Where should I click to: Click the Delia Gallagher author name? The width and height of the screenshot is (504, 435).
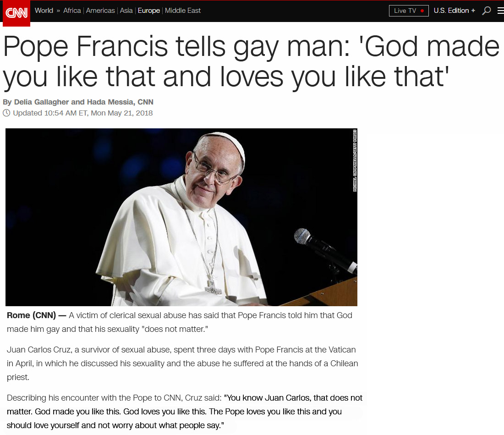coord(41,102)
